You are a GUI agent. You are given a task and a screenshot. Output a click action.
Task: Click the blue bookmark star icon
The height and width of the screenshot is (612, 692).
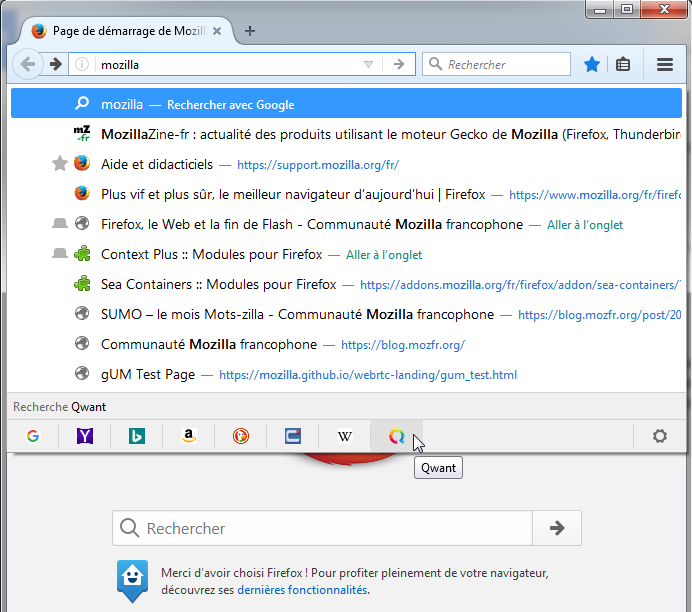592,64
